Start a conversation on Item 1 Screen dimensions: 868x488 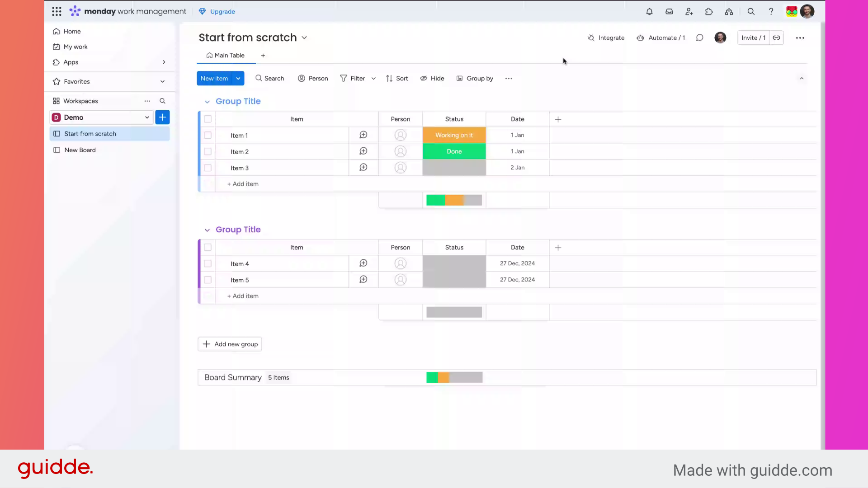(x=363, y=135)
